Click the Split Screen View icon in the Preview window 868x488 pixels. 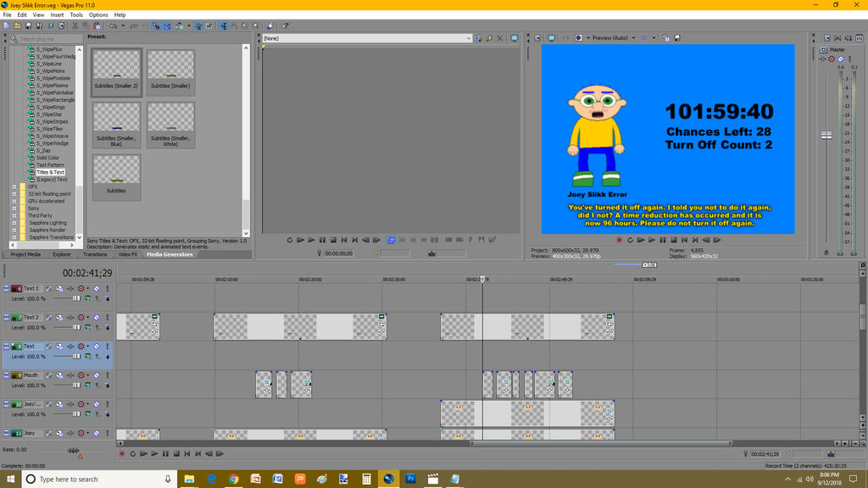580,38
